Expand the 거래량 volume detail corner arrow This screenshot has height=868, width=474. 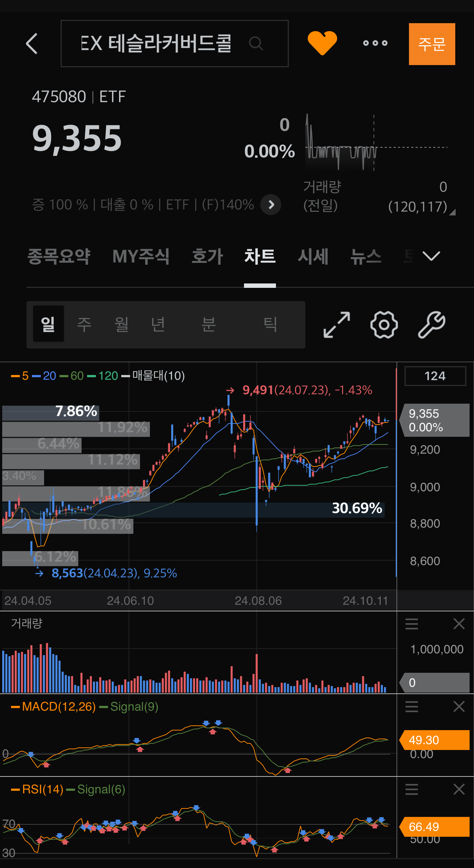[x=453, y=212]
